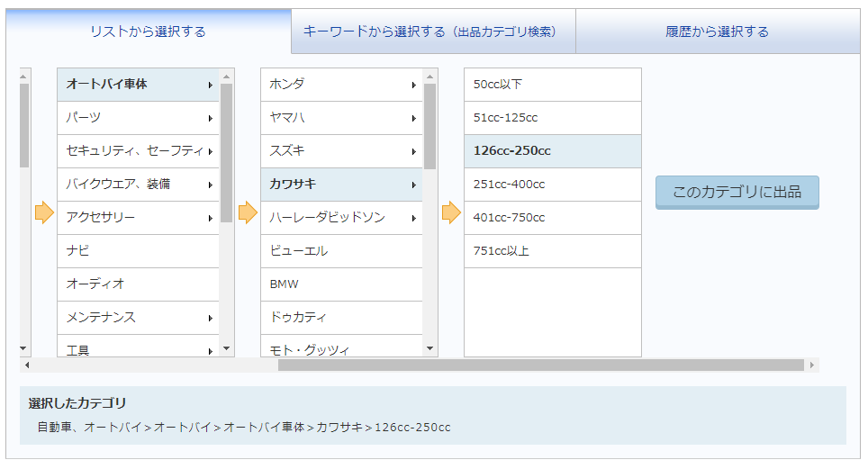The height and width of the screenshot is (469, 868).
Task: Expand the パーツ category
Action: [211, 118]
